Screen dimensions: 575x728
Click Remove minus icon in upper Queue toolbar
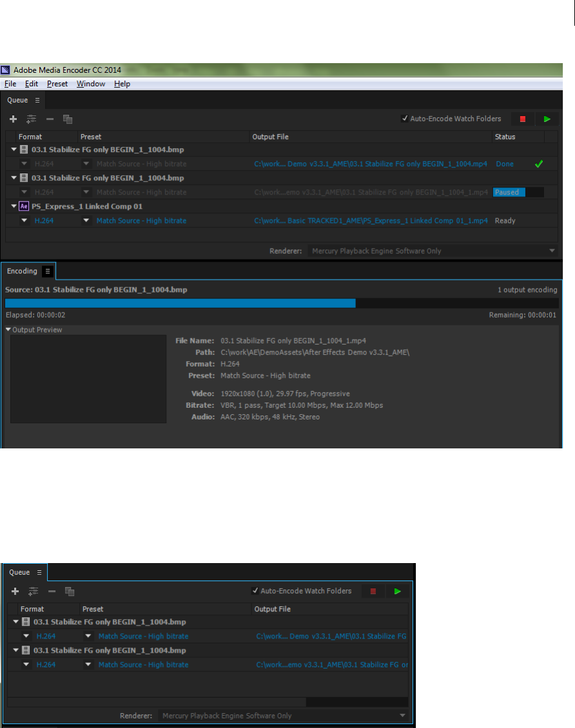pos(50,119)
